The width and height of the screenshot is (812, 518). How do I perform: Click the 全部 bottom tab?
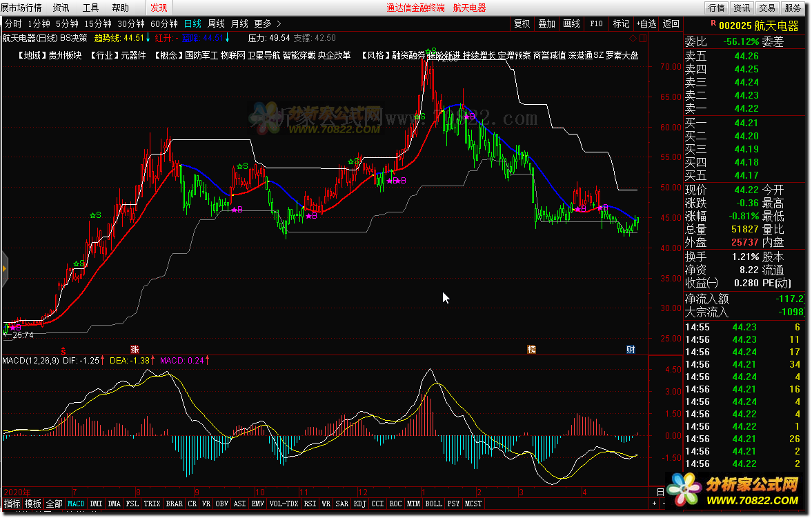tap(55, 504)
